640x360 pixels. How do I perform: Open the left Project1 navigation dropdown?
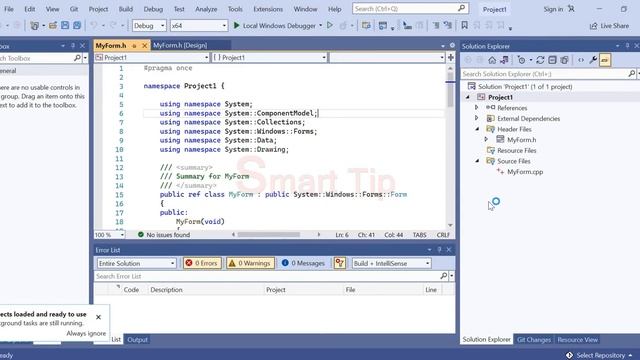[152, 58]
